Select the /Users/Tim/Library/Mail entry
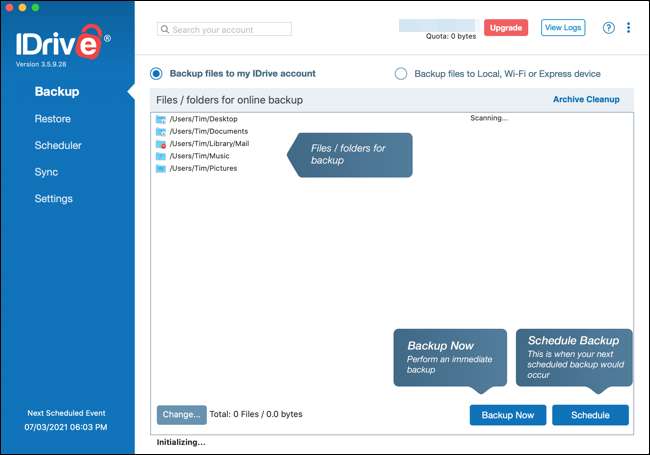The width and height of the screenshot is (650, 455). coord(209,144)
